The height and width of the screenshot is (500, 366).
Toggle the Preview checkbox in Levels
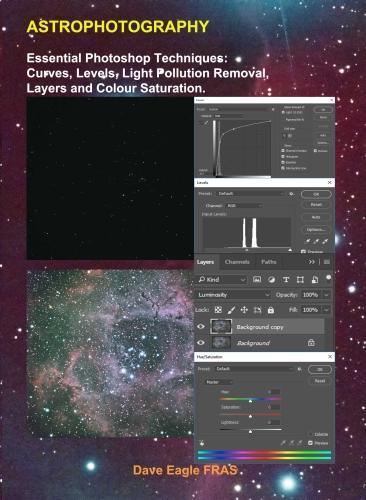coord(303,251)
